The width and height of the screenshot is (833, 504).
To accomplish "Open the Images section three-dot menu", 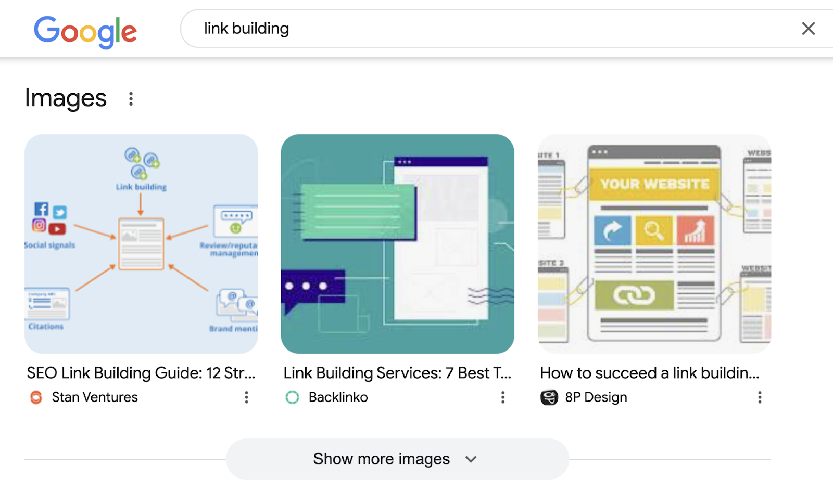I will click(x=131, y=99).
